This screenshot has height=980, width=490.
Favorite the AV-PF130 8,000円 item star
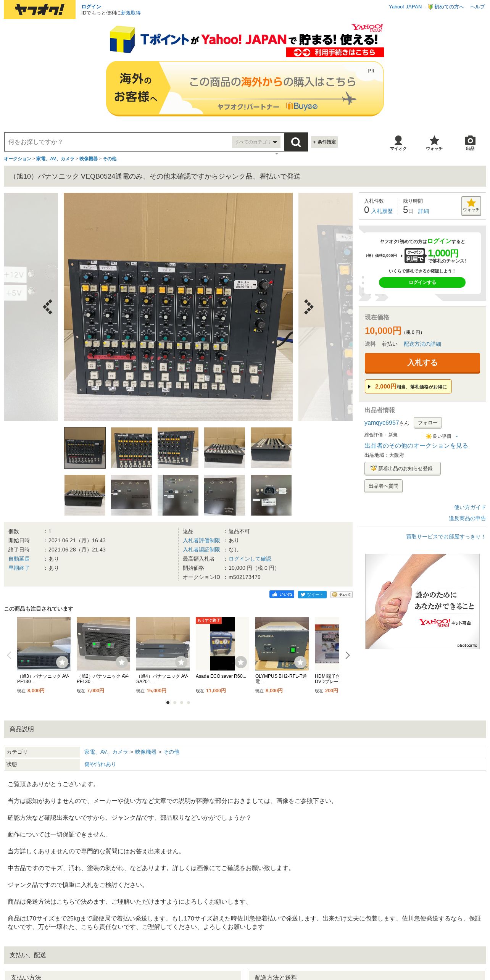[x=62, y=662]
